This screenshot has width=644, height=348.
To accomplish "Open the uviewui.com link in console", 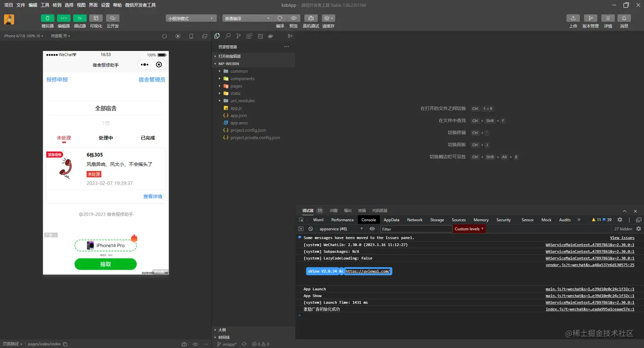I will coord(368,271).
